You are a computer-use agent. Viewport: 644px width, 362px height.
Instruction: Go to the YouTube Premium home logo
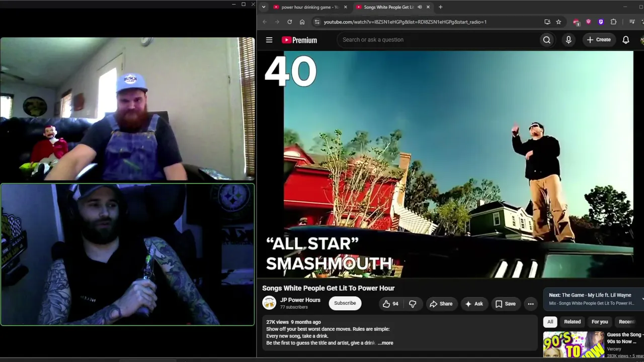[299, 40]
